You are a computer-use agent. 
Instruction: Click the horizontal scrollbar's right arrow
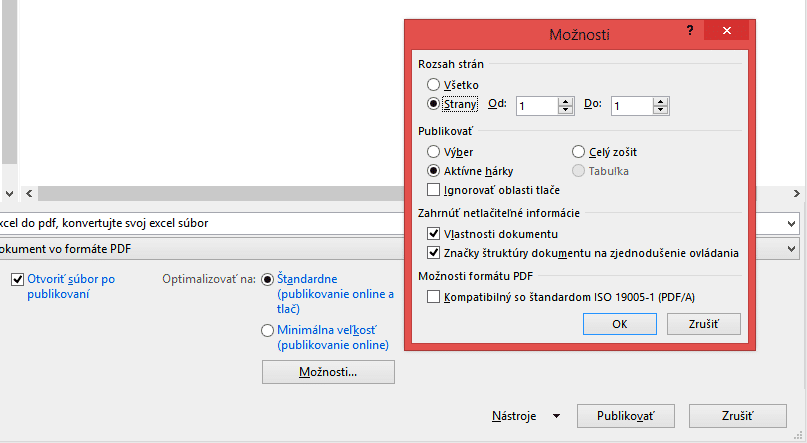coord(797,193)
